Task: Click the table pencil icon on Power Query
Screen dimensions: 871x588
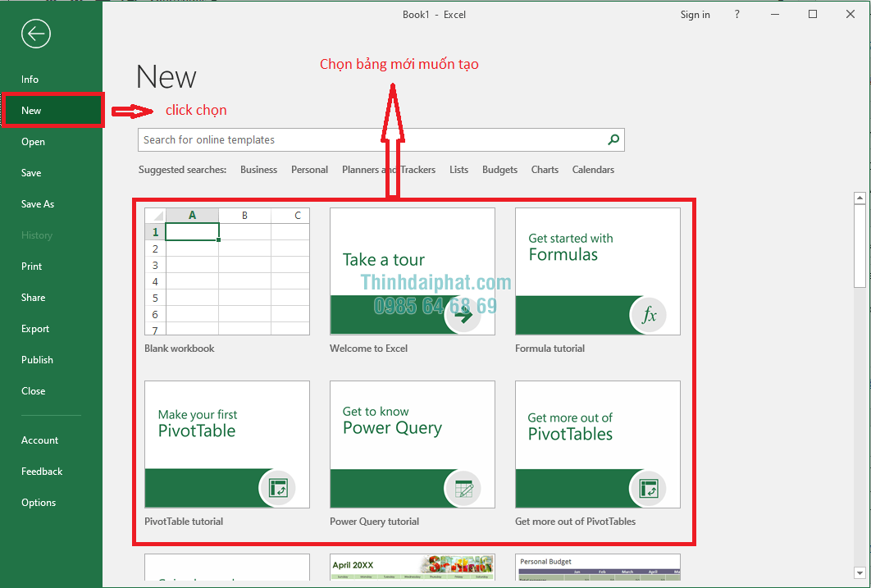Action: click(463, 488)
